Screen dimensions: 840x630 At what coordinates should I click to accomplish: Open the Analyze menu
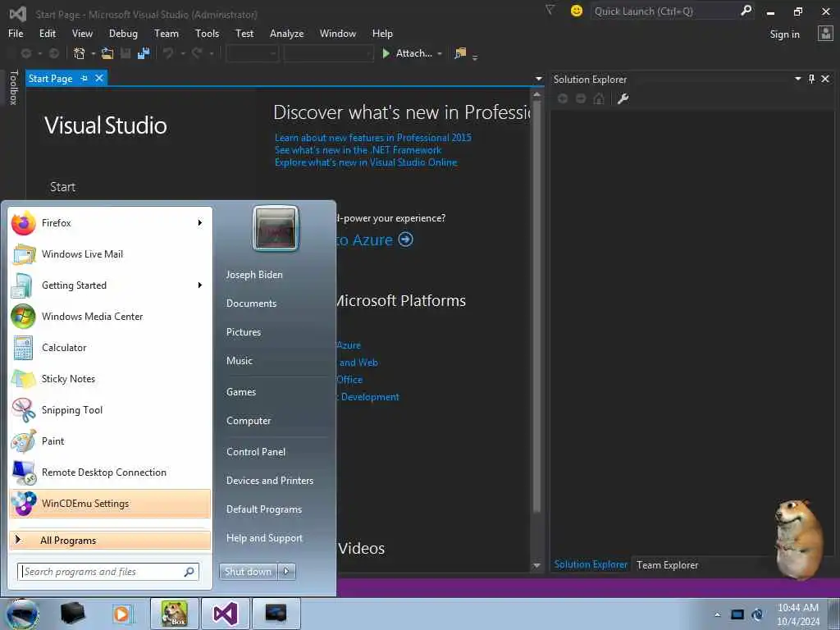pos(286,33)
